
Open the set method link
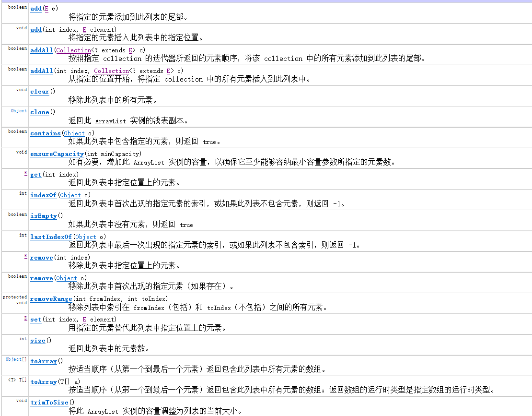[35, 320]
